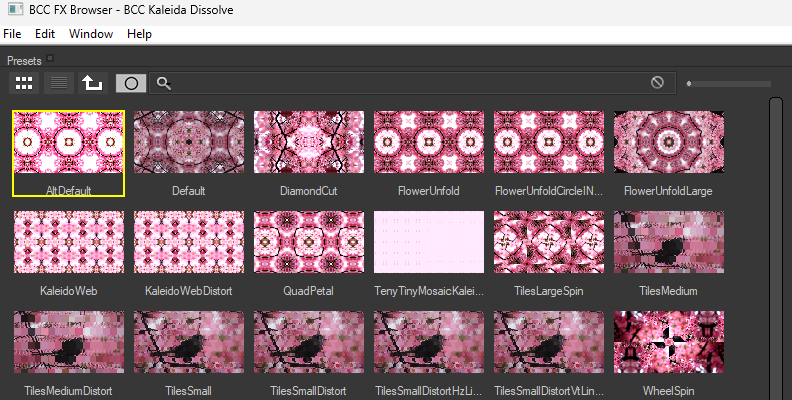Select the TilesLargeSpin preset thumbnail
792x400 pixels.
549,242
